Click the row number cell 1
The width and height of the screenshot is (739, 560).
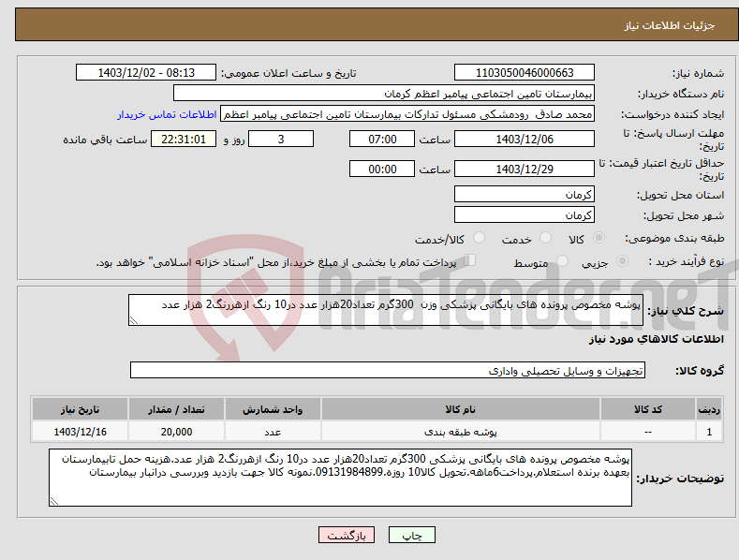pyautogui.click(x=709, y=432)
